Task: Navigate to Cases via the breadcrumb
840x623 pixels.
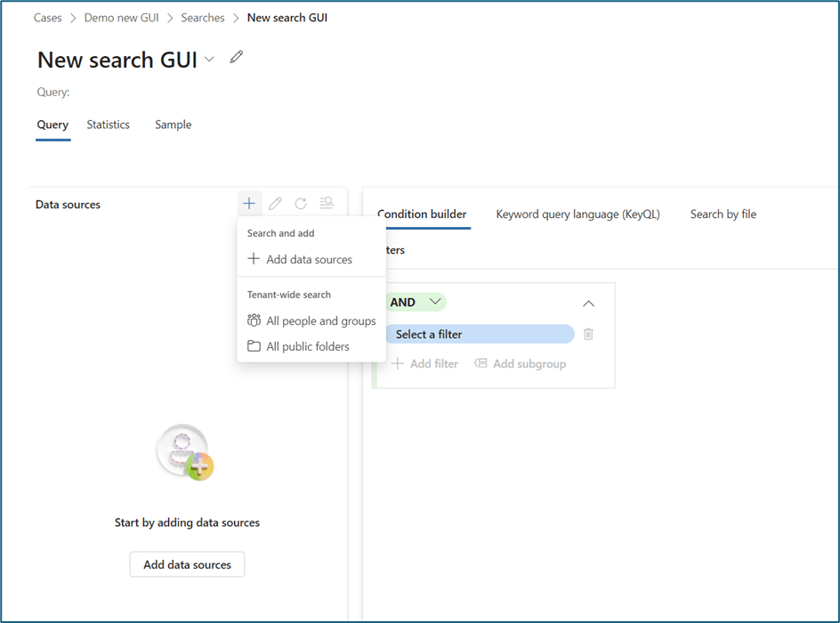Action: coord(47,17)
